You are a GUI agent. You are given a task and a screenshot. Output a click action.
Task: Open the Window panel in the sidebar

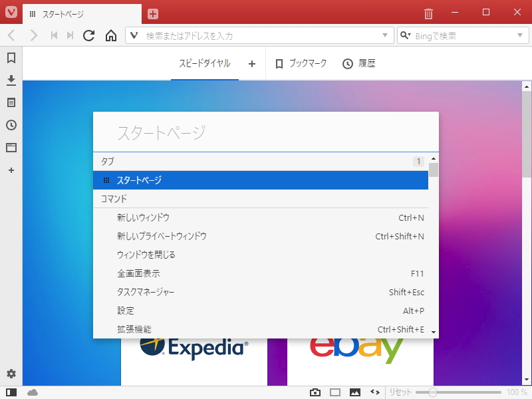point(11,148)
